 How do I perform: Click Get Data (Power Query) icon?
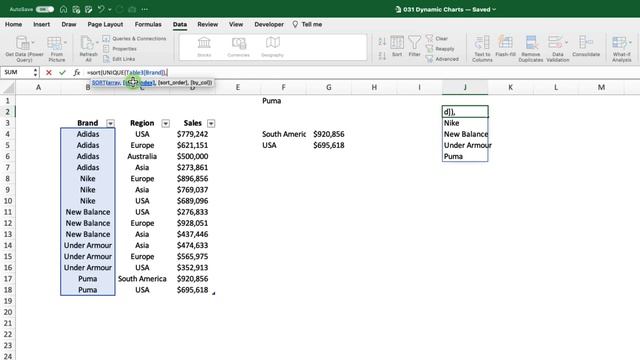(x=24, y=48)
